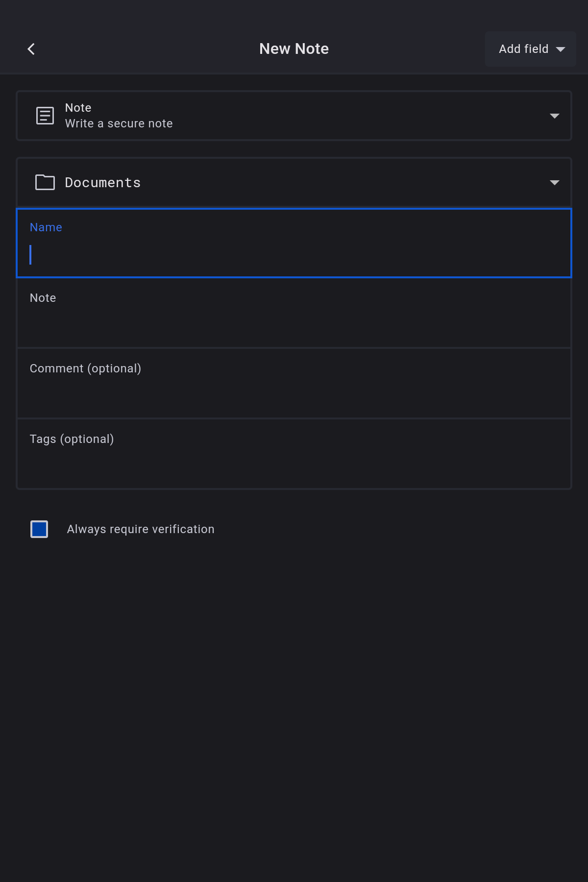Go back using the left chevron icon
588x882 pixels.
(x=31, y=49)
